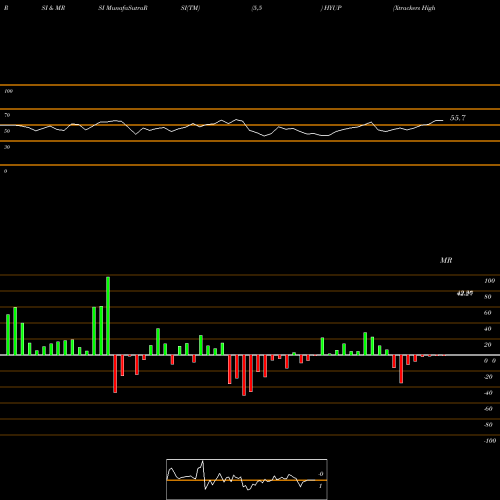Click the 50 level label on RSI axis
The width and height of the screenshot is (500, 500).
pyautogui.click(x=7, y=131)
